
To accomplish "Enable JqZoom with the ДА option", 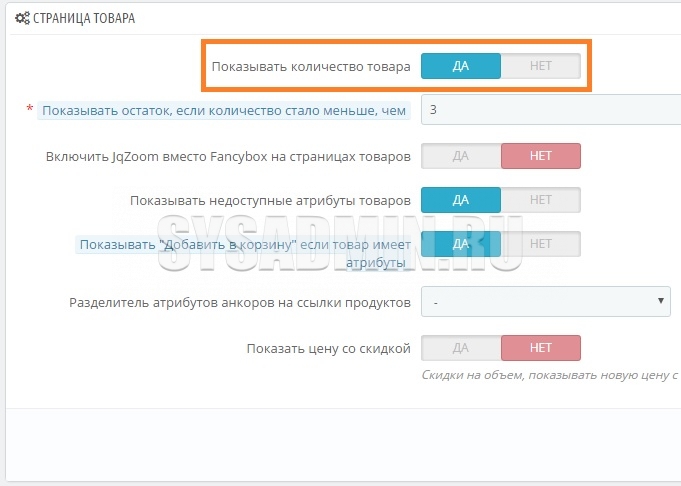I will click(461, 156).
